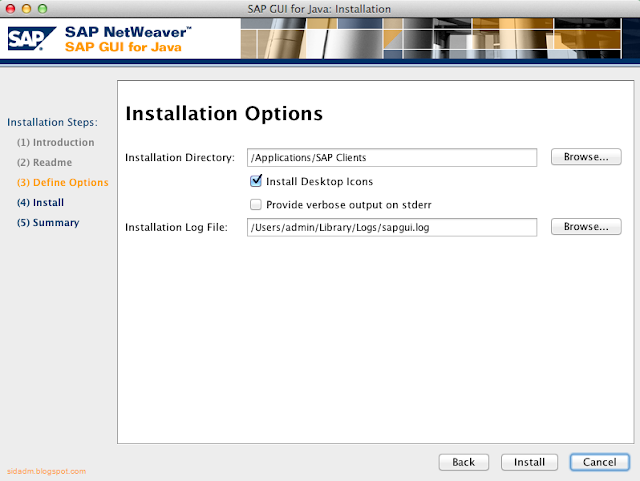The image size is (640, 481).
Task: Click the SAP logo in the banner
Action: (x=31, y=39)
